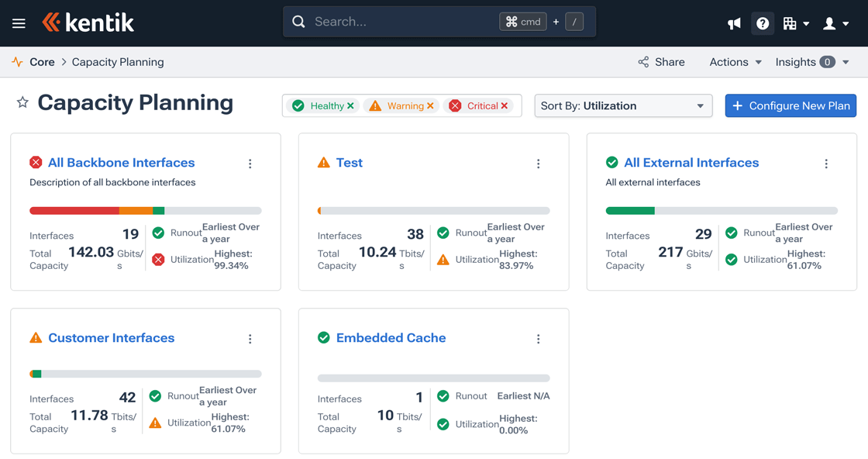Star the Capacity Planning page
868x459 pixels.
[x=23, y=102]
